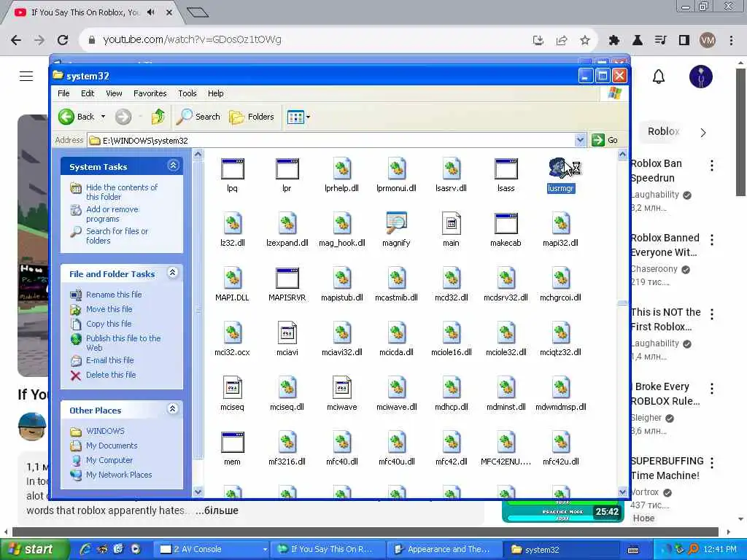Screen dimensions: 747x560
Task: Open the YouTube notifications bell
Action: click(x=659, y=77)
